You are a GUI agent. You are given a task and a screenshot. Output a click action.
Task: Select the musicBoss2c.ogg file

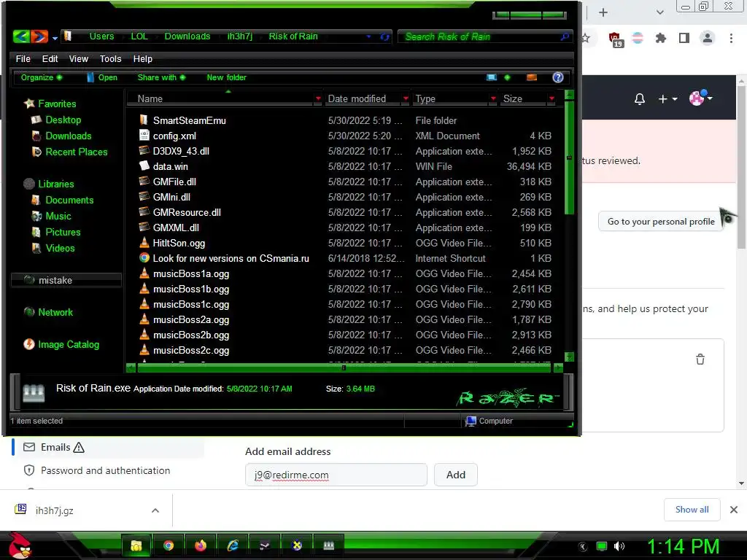(190, 351)
